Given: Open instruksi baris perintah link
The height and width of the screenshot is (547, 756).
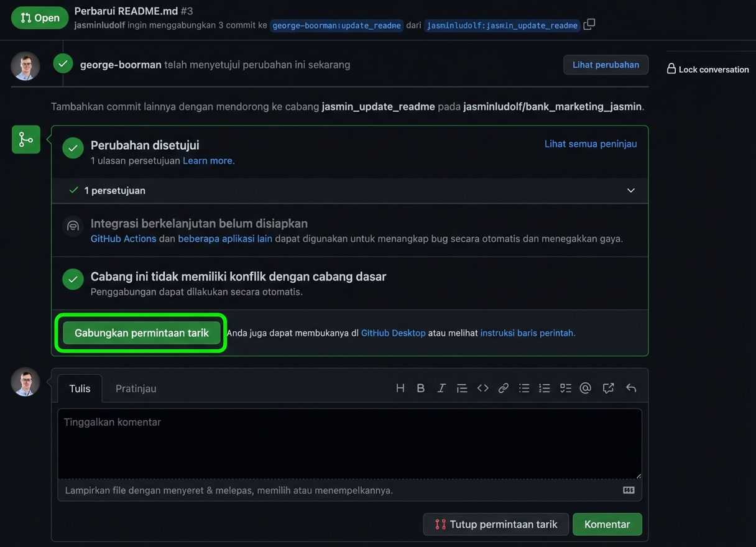Looking at the screenshot, I should (x=528, y=333).
